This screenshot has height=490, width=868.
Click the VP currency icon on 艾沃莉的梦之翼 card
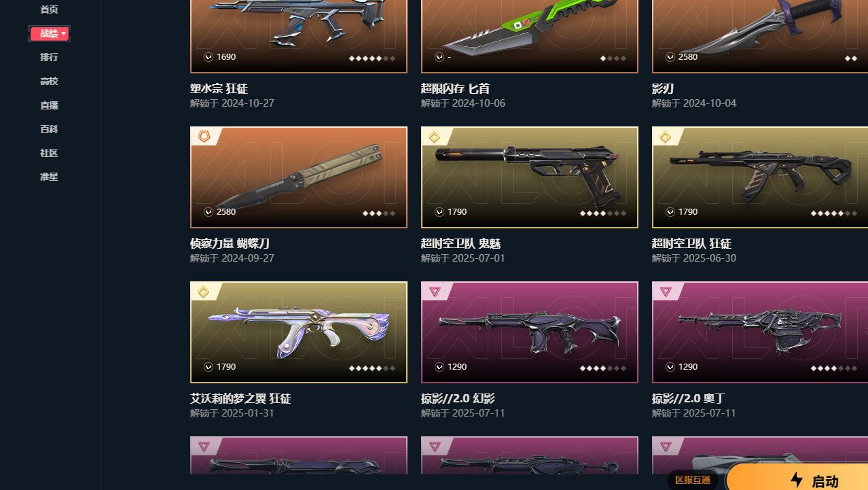pyautogui.click(x=209, y=367)
